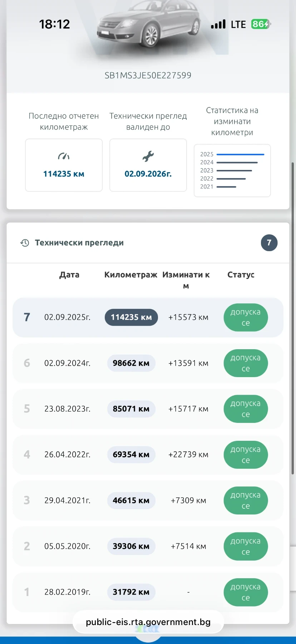The height and width of the screenshot is (644, 296).
Task: Tap the cellular signal bars icon
Action: pos(218,24)
